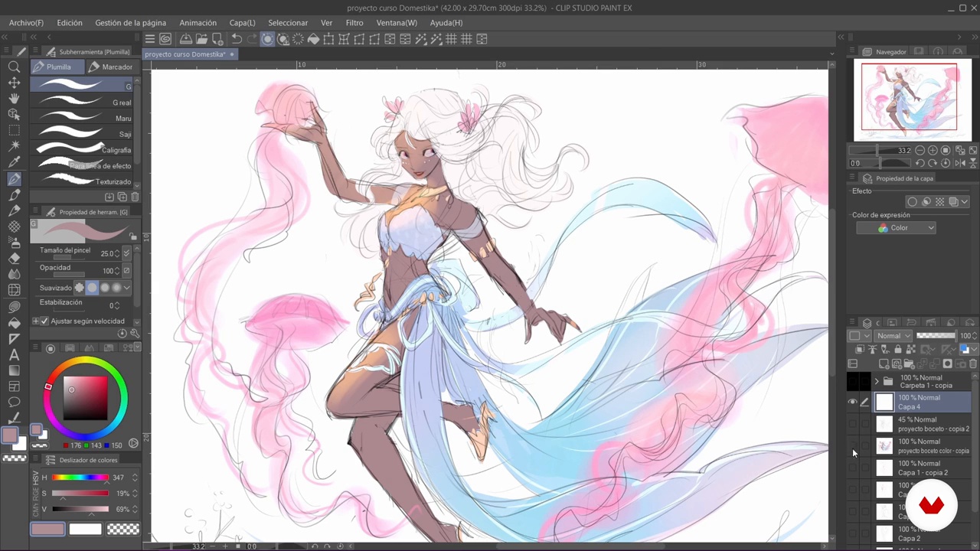Select the Blend tool
The height and width of the screenshot is (551, 980).
point(14,274)
